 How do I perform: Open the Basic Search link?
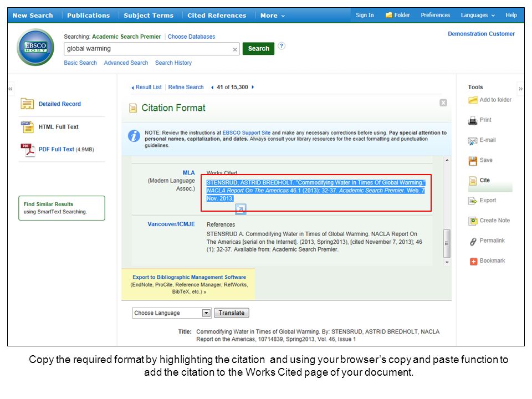click(x=80, y=63)
